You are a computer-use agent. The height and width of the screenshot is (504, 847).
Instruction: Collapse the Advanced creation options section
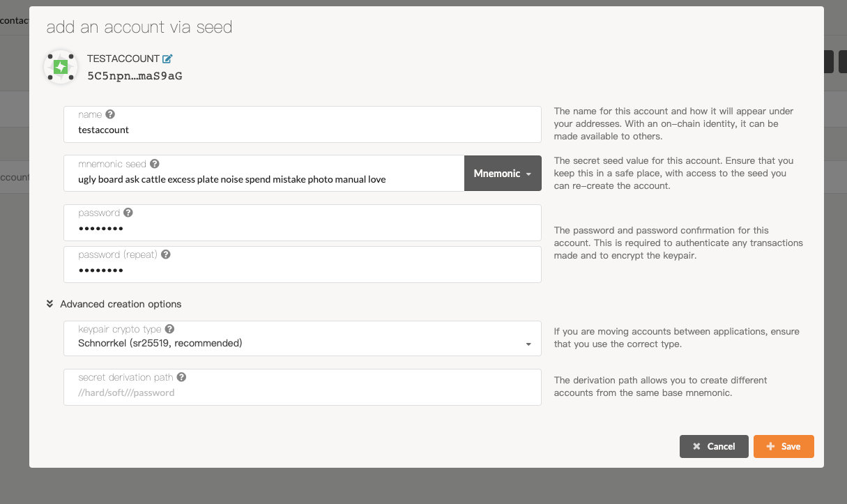coord(114,304)
